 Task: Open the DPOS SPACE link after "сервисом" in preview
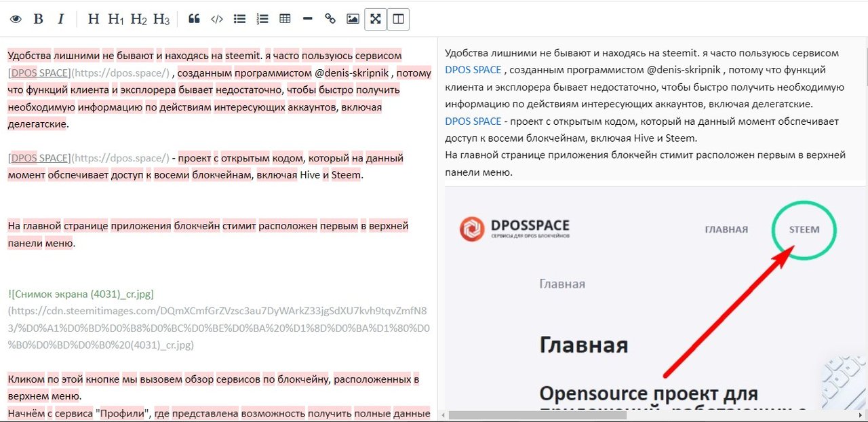coord(473,70)
